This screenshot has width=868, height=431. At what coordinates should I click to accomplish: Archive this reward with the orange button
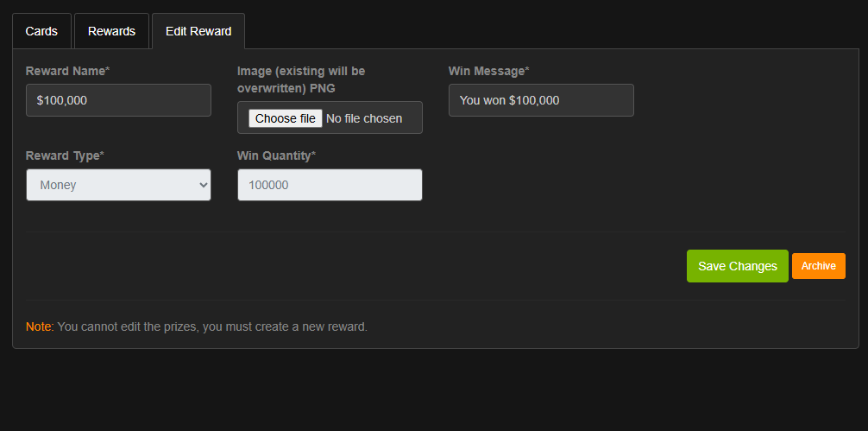818,266
